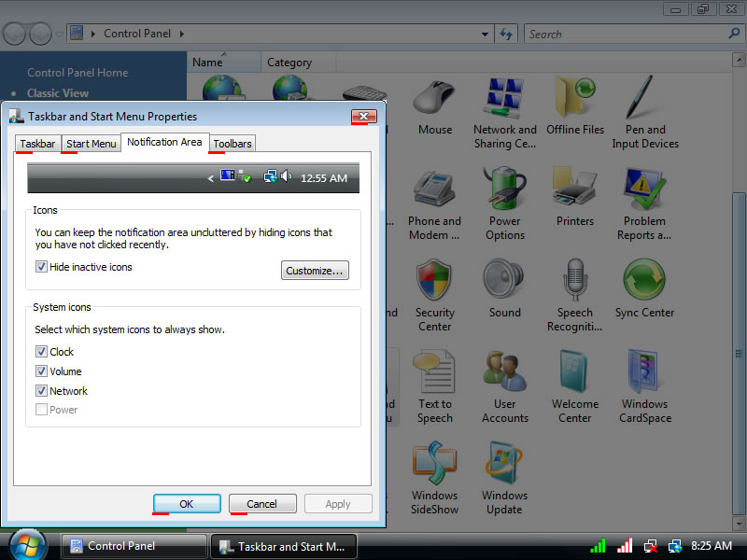The width and height of the screenshot is (747, 560).
Task: Open the Sync Center icon
Action: (644, 282)
